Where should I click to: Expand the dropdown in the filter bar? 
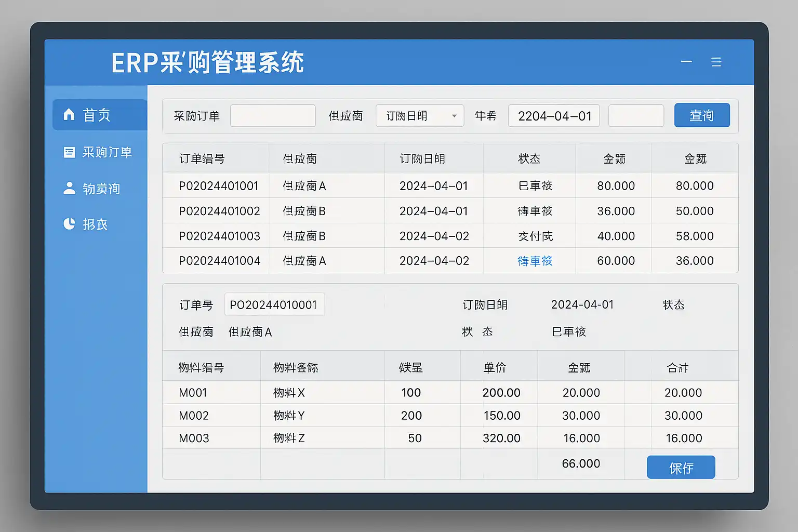pos(420,116)
